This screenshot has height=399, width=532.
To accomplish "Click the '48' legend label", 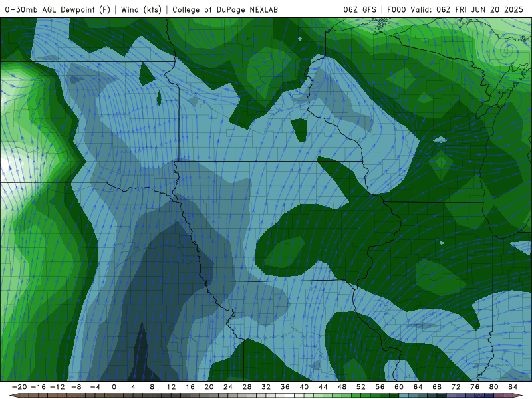I will click(x=342, y=387).
